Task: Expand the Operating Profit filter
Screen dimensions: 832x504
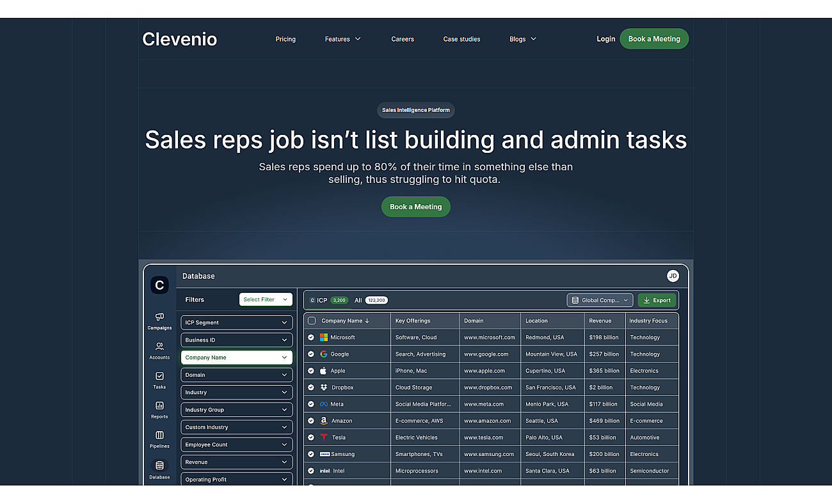Action: [x=237, y=479]
